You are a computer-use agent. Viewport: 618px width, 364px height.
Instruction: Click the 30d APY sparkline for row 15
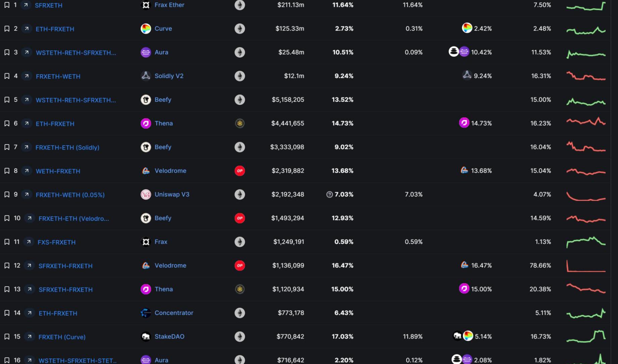[x=585, y=336]
